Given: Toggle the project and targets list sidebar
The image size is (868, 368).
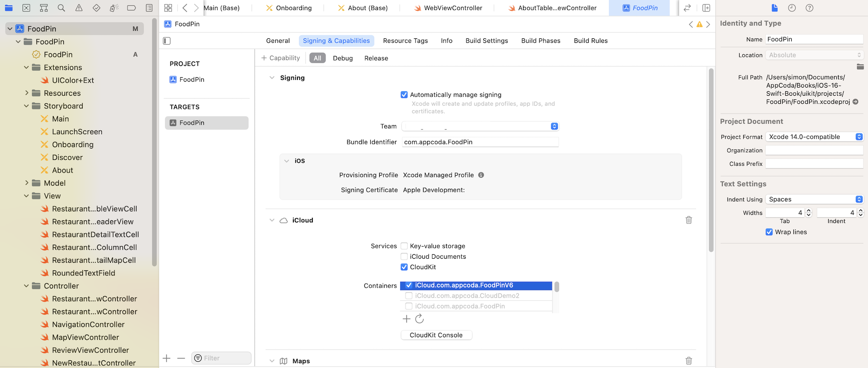Looking at the screenshot, I should click(167, 41).
